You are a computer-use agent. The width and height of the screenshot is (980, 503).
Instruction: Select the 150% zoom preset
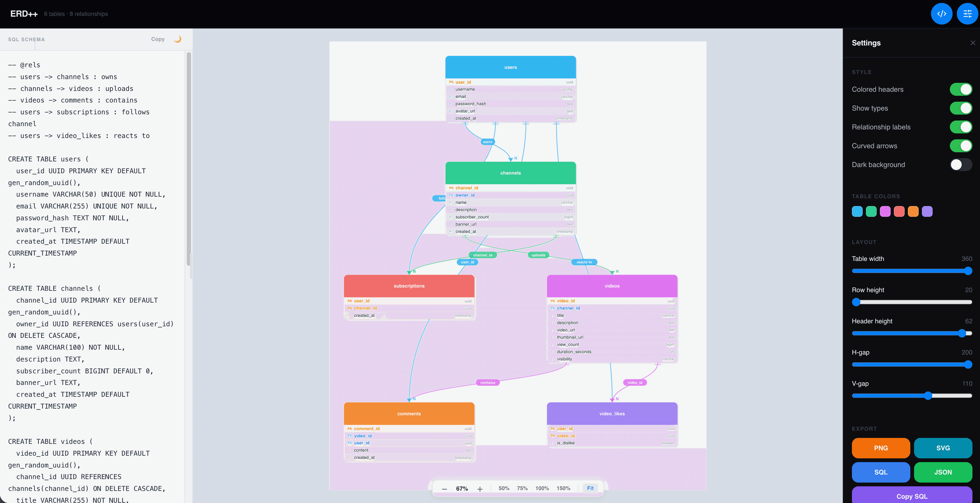click(563, 488)
